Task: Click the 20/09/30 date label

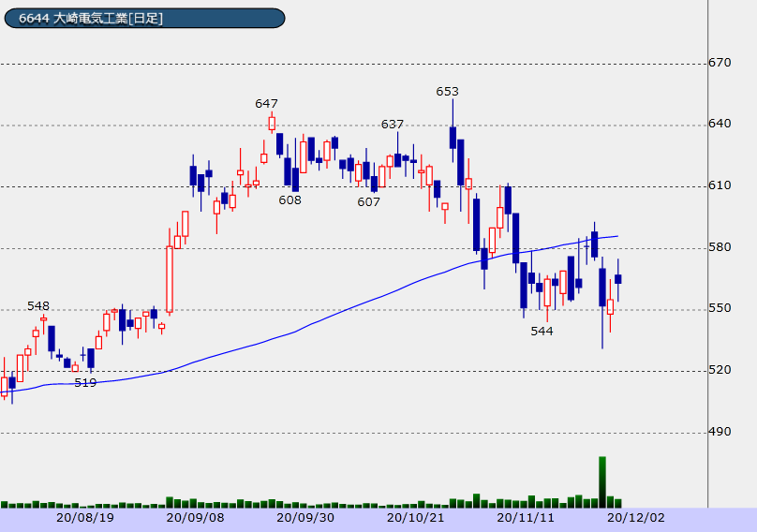Action: point(305,518)
